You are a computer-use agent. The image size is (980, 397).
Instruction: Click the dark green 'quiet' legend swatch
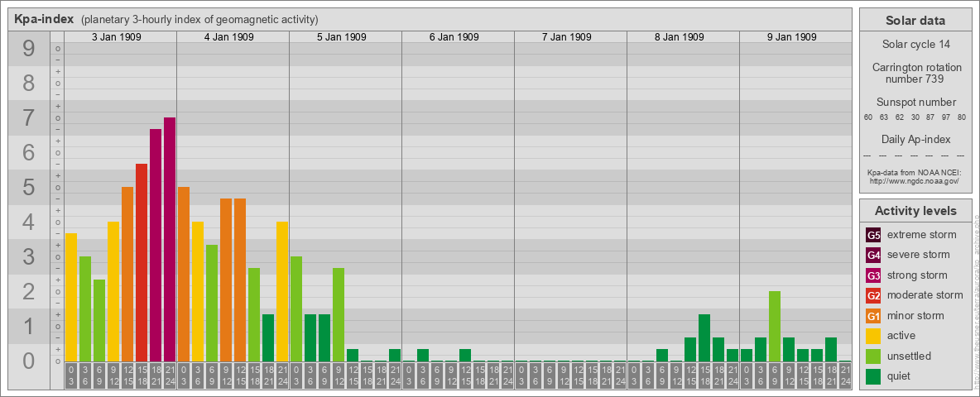point(873,375)
